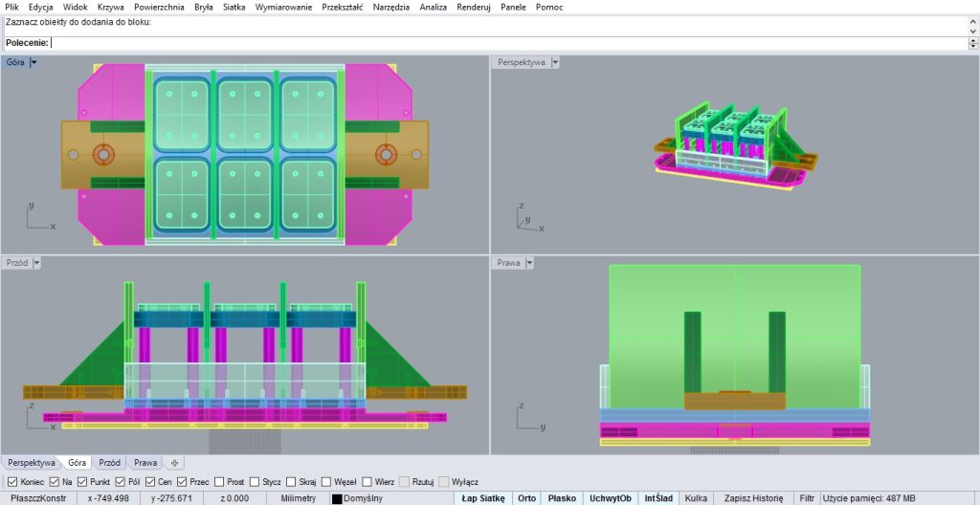Open the Krzywa menu
This screenshot has width=980, height=505.
click(111, 7)
